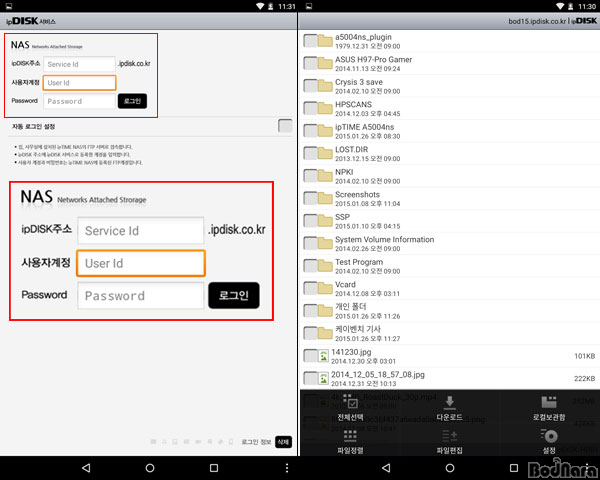Focus the small Service Id field in the top form
The width and height of the screenshot is (600, 480).
point(79,64)
